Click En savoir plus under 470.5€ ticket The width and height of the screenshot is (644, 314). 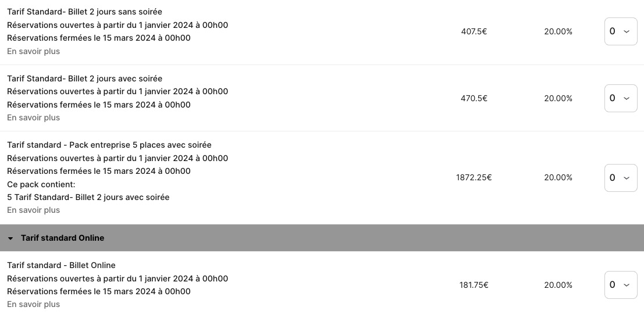(33, 117)
